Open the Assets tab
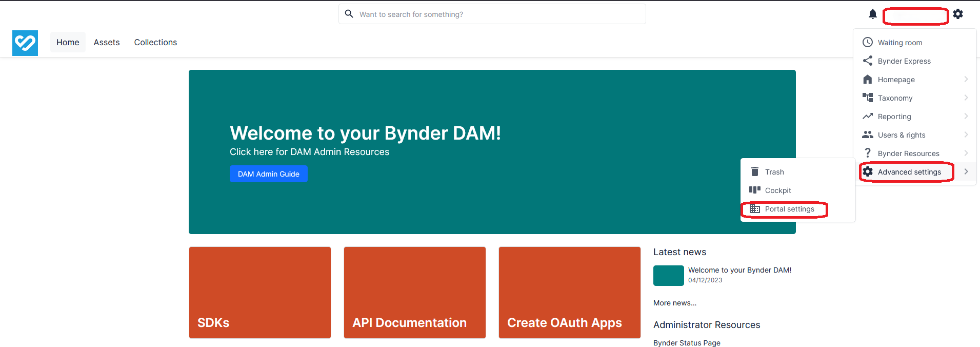Viewport: 980px width, 347px height. pyautogui.click(x=107, y=43)
